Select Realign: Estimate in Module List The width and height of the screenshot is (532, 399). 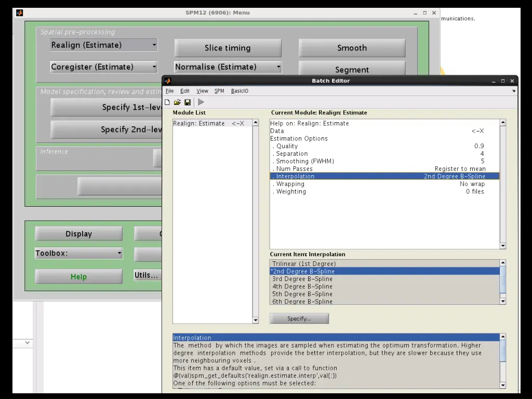212,124
